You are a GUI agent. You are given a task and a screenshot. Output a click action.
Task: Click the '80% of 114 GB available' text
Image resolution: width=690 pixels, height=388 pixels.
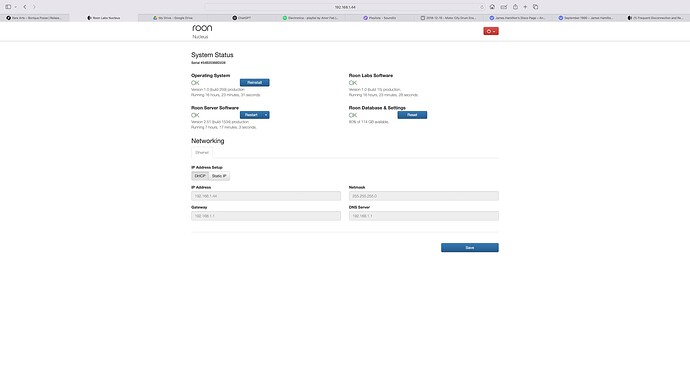coord(369,122)
